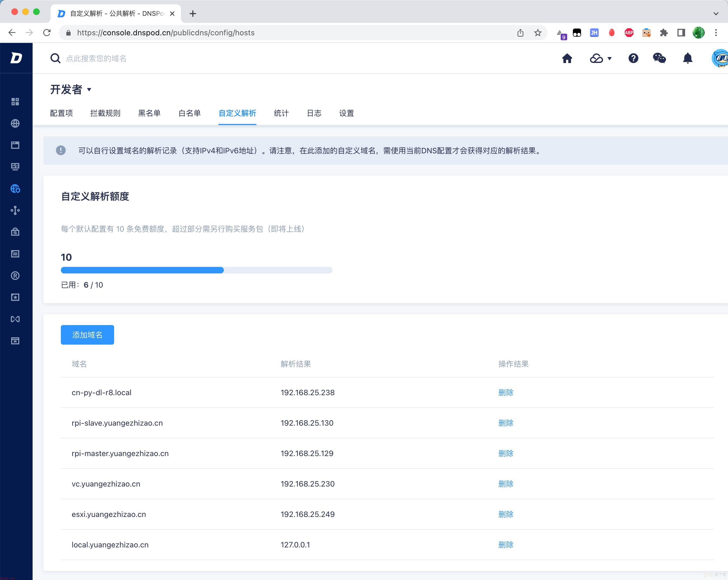Screen dimensions: 728x580
Task: Delete the rpi-slave.yuangezhizao.cn record
Action: [x=506, y=423]
